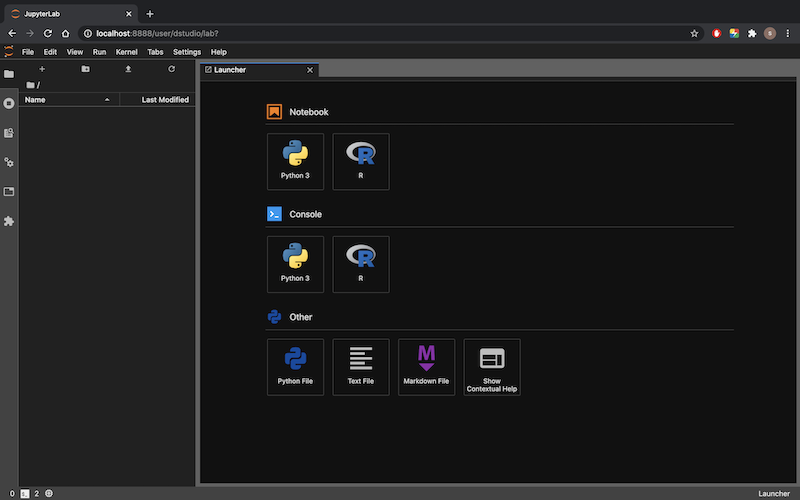Open the Commands palette sidebar icon

[9, 133]
